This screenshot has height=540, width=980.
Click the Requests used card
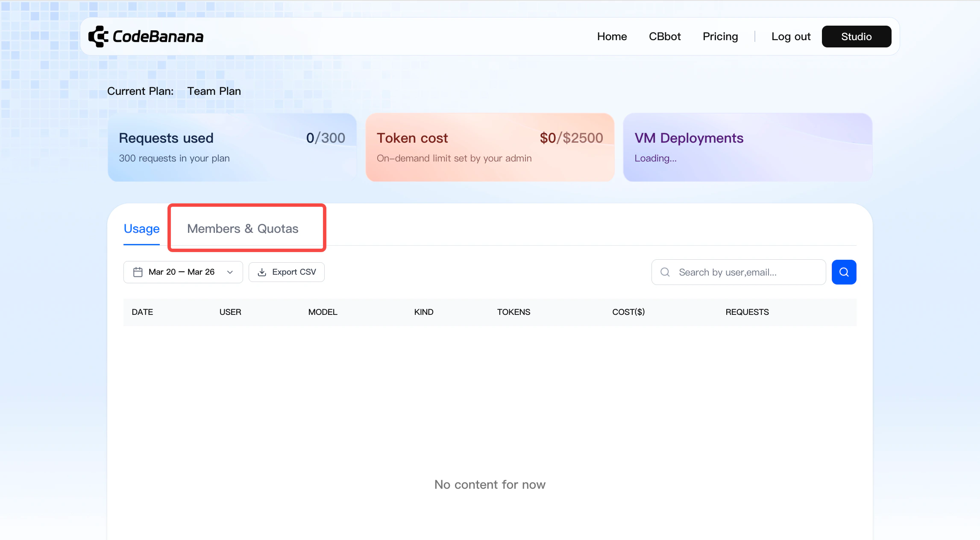coord(232,147)
